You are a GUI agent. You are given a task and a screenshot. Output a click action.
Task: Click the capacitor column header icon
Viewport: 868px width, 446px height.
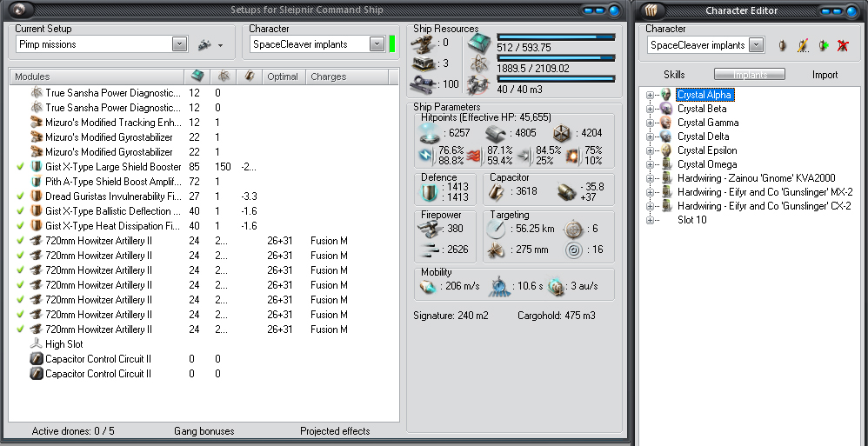249,77
